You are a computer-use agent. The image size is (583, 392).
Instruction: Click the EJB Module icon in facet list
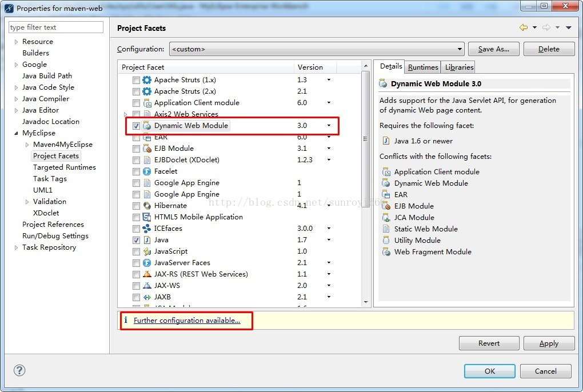click(x=147, y=149)
